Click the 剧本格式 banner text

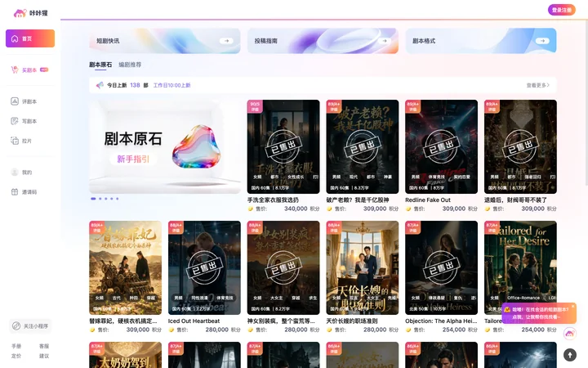pyautogui.click(x=424, y=41)
